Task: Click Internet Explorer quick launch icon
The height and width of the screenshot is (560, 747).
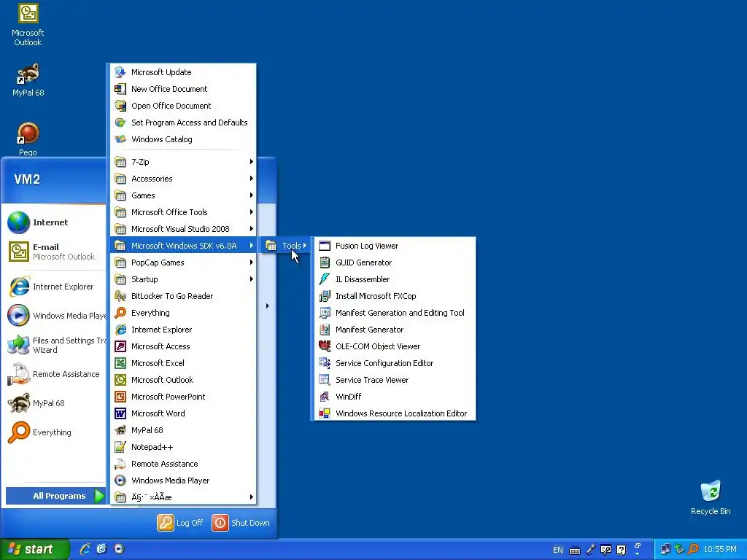Action: point(85,549)
